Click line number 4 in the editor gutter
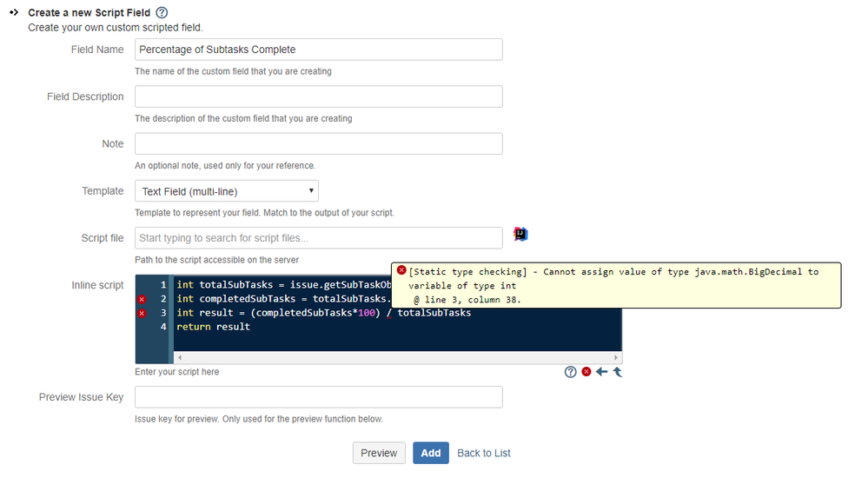 click(x=163, y=327)
